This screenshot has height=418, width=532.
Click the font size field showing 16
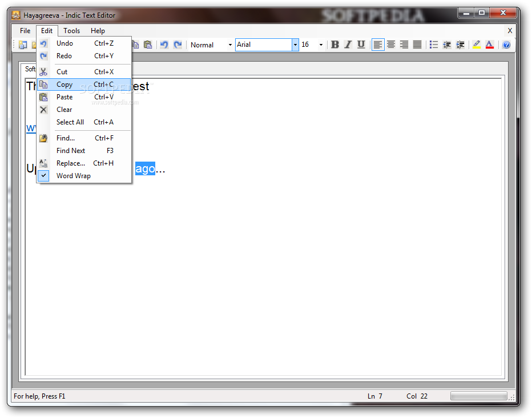pos(309,45)
